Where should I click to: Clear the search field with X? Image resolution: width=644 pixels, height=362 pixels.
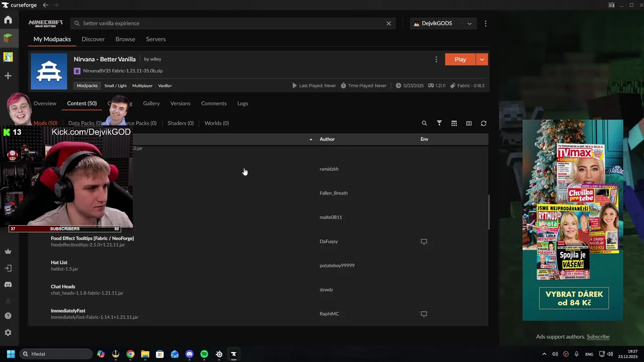click(388, 23)
